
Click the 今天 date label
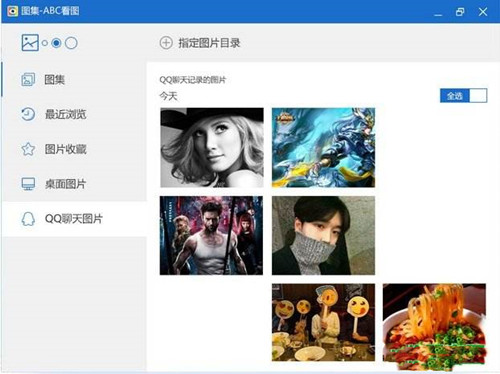168,96
